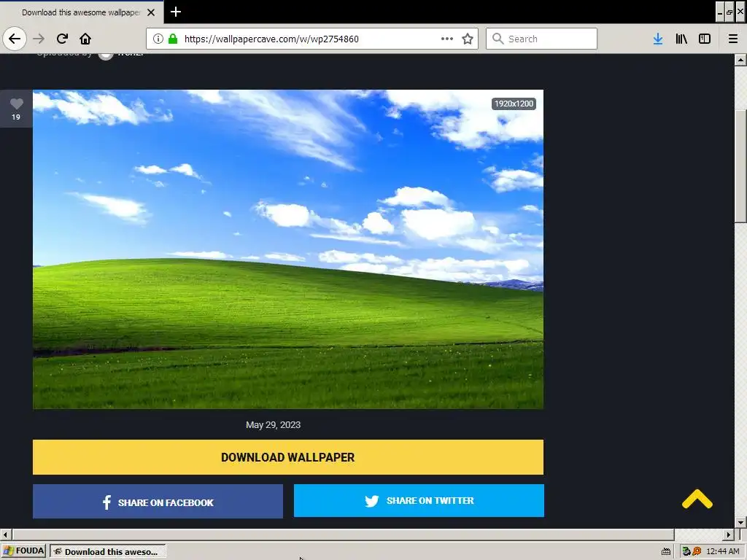Like the wallpaper with heart icon
747x560 pixels.
coord(16,104)
